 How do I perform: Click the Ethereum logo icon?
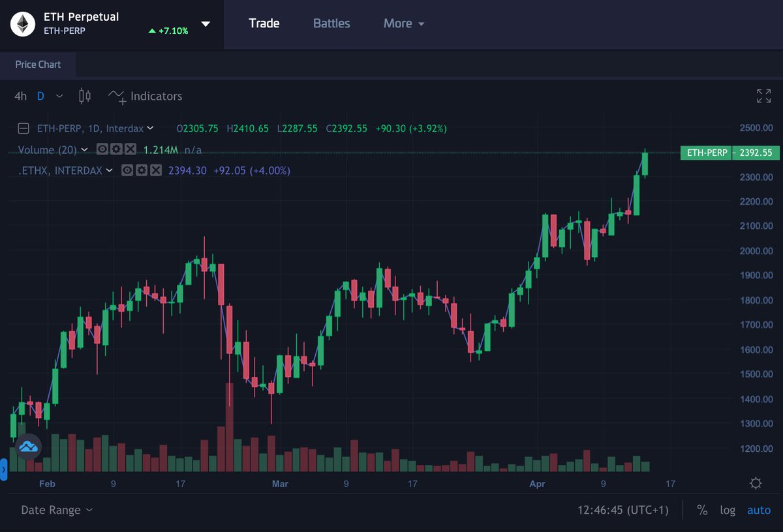click(x=23, y=24)
